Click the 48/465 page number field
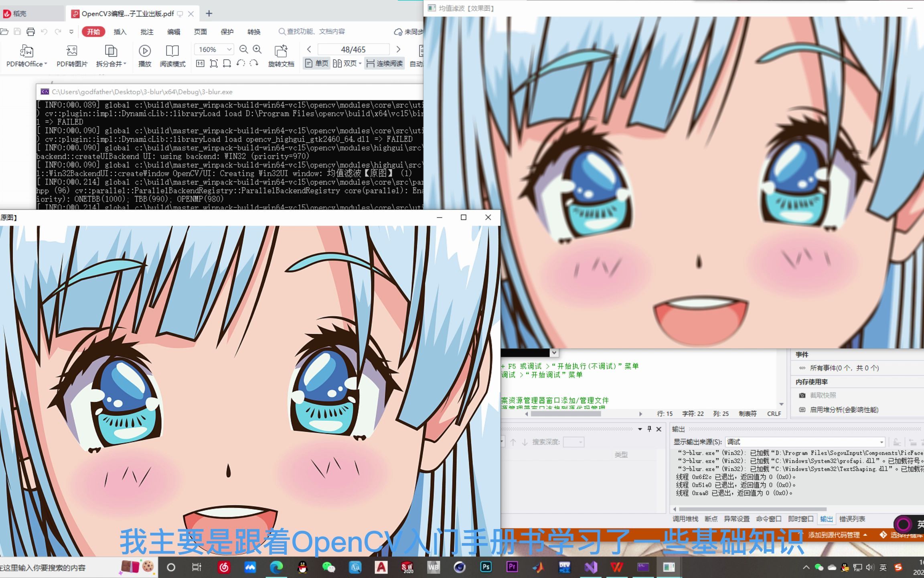This screenshot has height=578, width=924. [x=353, y=49]
